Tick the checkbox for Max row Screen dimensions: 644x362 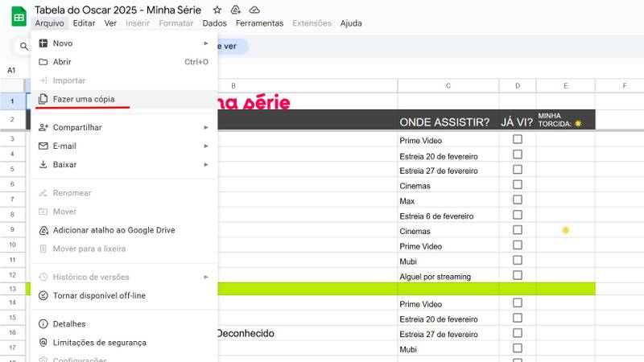[x=518, y=200]
